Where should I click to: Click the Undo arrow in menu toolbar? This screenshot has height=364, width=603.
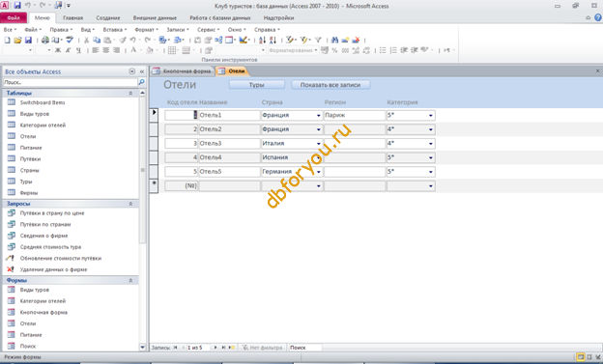[132, 40]
